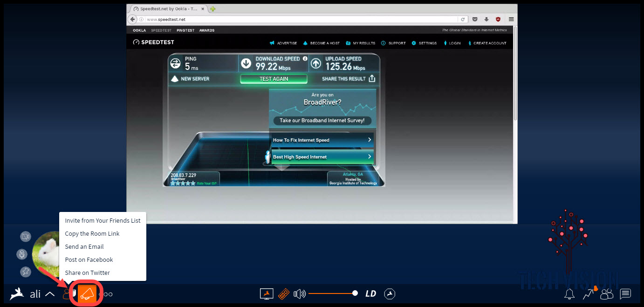Click the 99.22 Mbps download value
644x307 pixels.
273,67
